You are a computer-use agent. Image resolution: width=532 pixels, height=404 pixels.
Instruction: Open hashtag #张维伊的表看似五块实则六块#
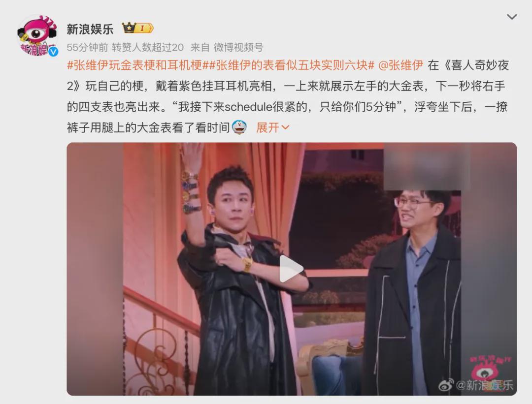(288, 65)
